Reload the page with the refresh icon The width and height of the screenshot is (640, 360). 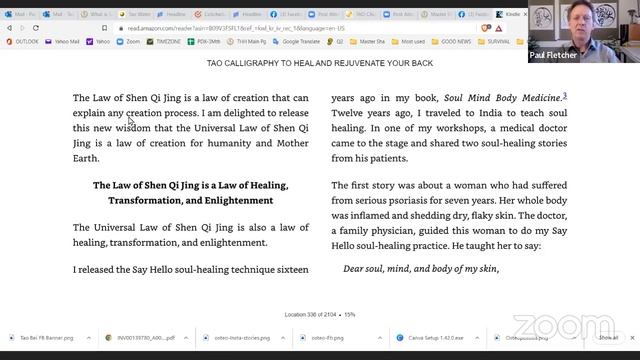tap(36, 28)
